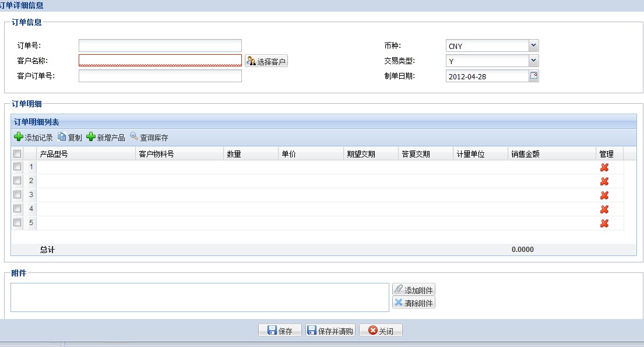Sort by 计量单位 column header
The height and width of the screenshot is (347, 644).
(x=481, y=154)
